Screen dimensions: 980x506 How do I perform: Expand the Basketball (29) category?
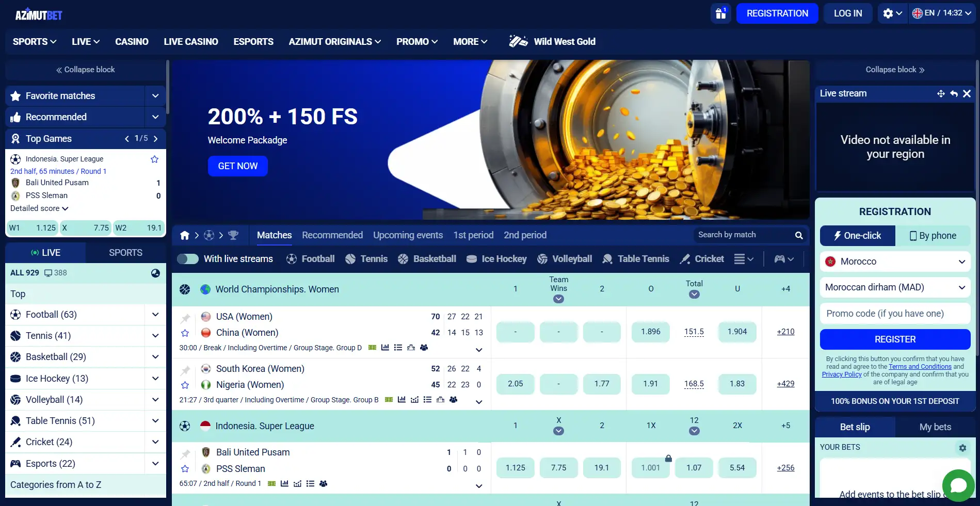[x=155, y=357]
